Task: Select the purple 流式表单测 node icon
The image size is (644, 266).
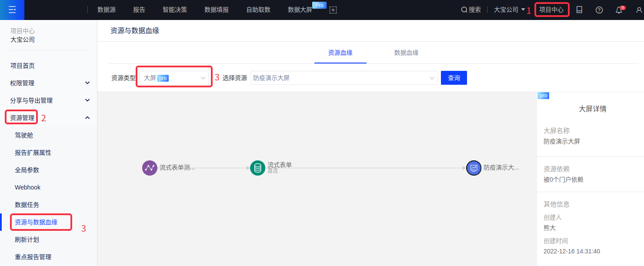Action: click(x=150, y=168)
